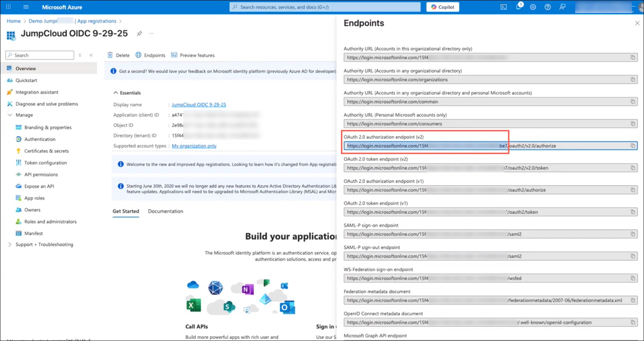Open the portal settings gear
Screen dimensions: 644x341
[x=533, y=7]
